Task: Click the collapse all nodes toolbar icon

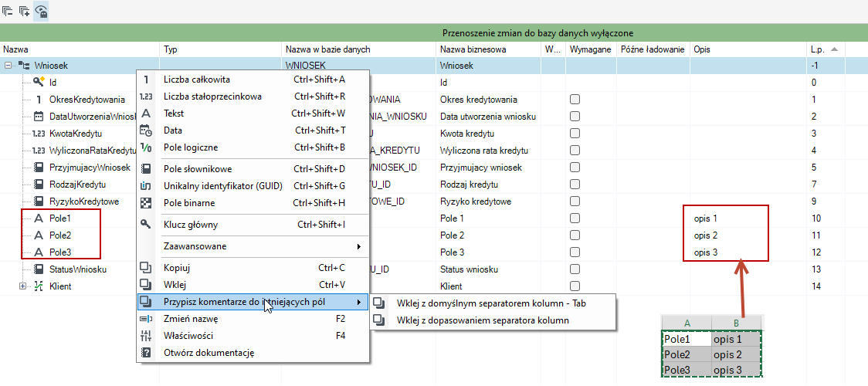Action: [8, 11]
